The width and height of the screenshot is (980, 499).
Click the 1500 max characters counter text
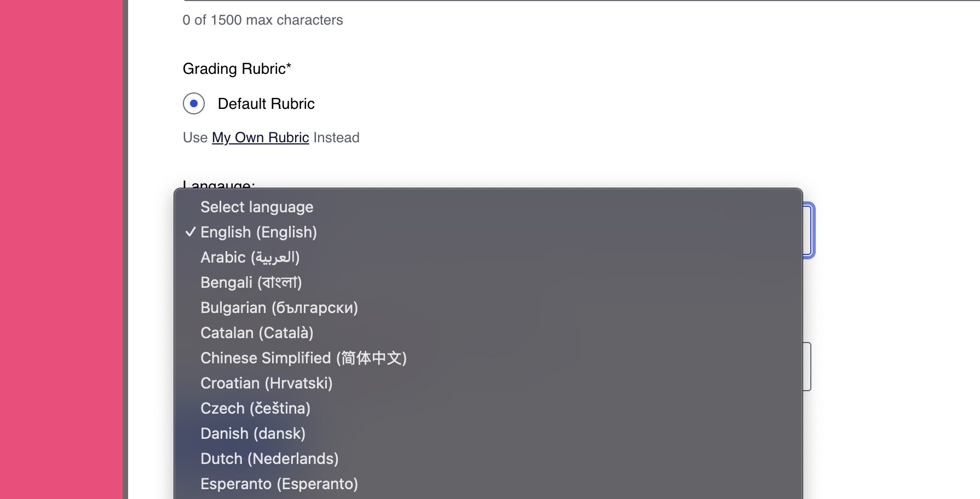(262, 20)
